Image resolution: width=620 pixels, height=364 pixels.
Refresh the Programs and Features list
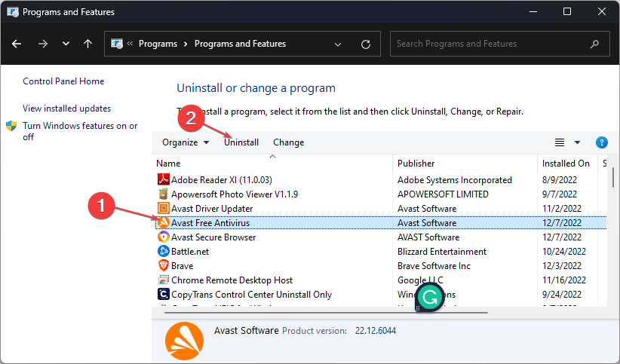coord(366,44)
